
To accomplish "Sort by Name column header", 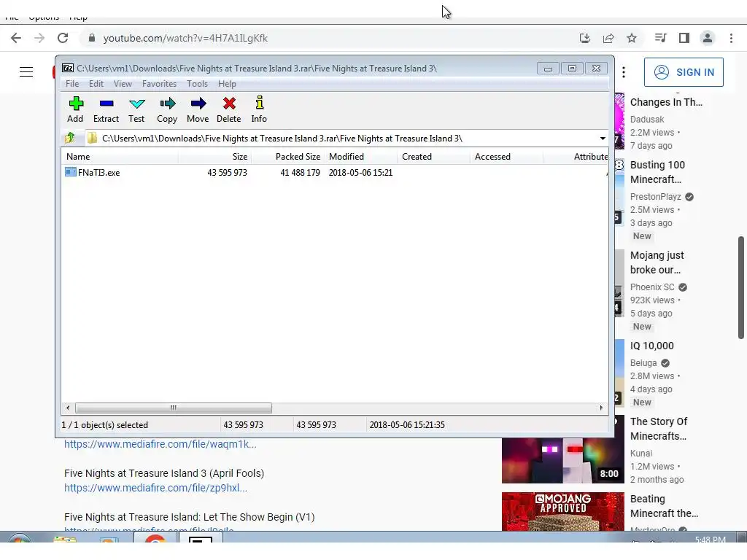I will tap(120, 157).
